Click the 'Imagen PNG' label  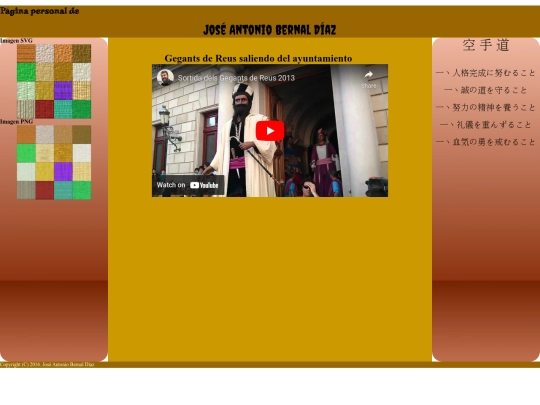[17, 122]
